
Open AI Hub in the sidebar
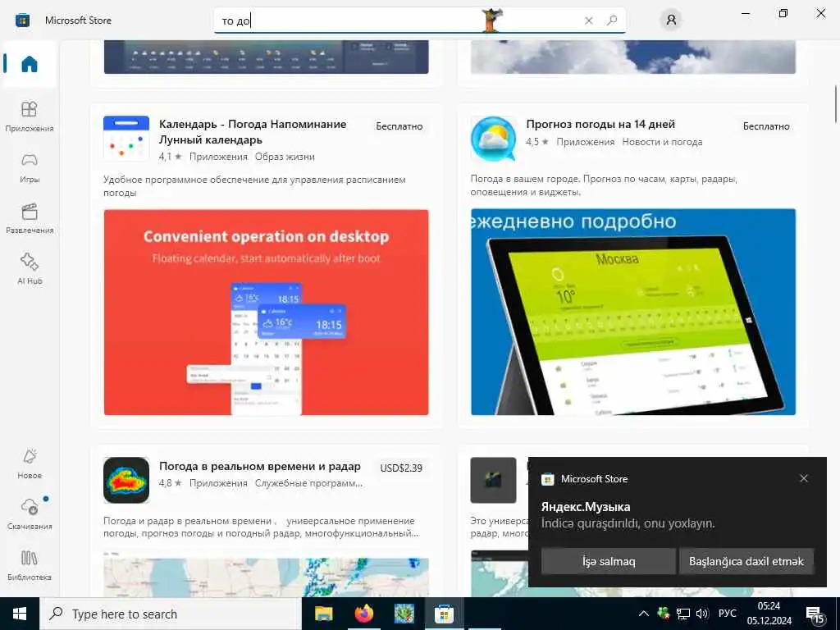tap(30, 269)
